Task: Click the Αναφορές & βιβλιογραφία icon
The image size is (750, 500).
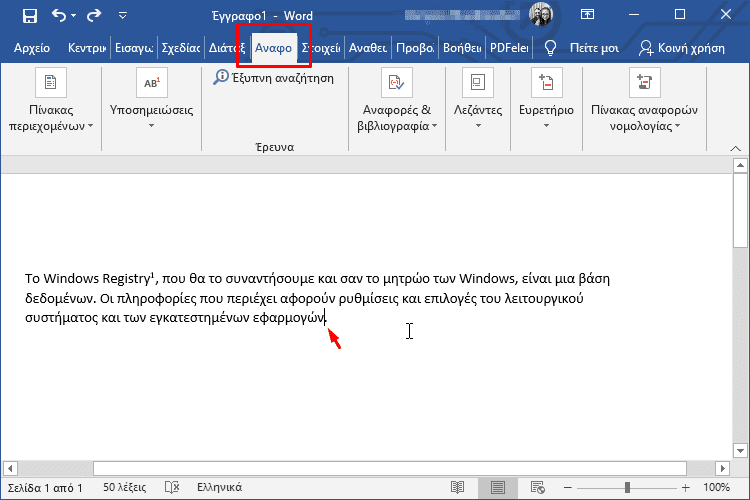Action: pyautogui.click(x=397, y=82)
